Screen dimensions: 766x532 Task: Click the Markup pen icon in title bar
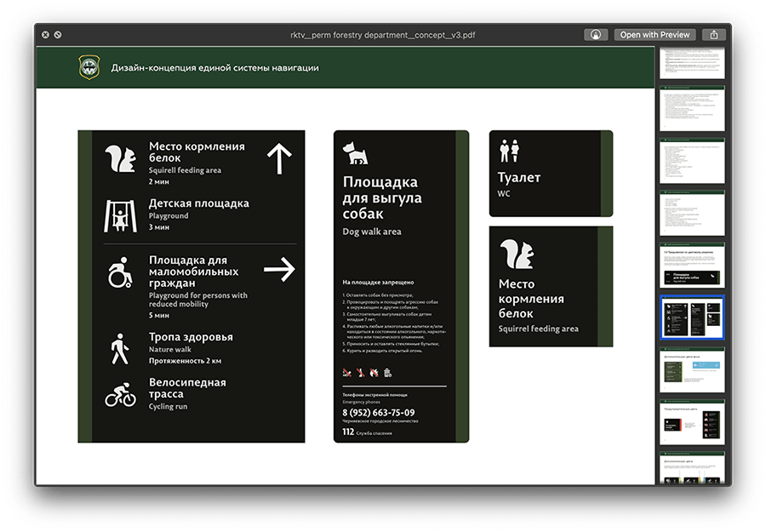point(597,35)
